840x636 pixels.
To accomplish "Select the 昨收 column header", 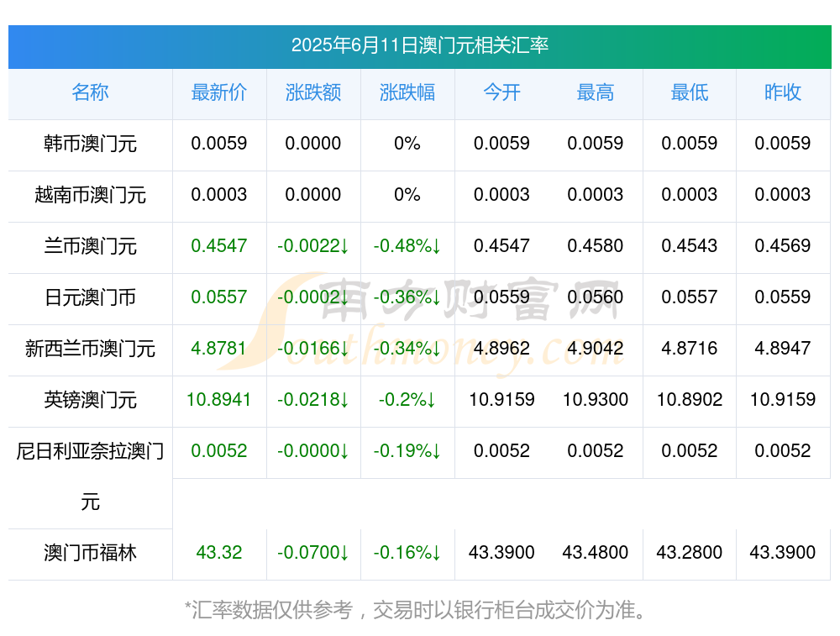I will [x=783, y=92].
